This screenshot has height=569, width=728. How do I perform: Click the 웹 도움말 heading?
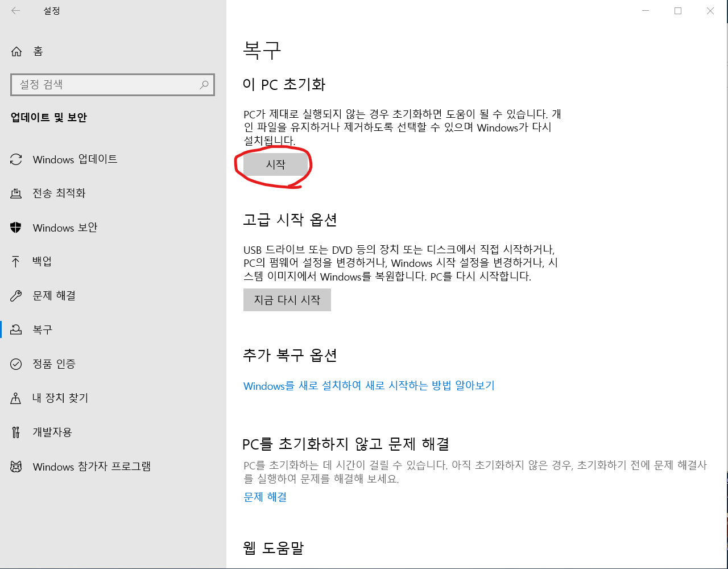click(274, 548)
